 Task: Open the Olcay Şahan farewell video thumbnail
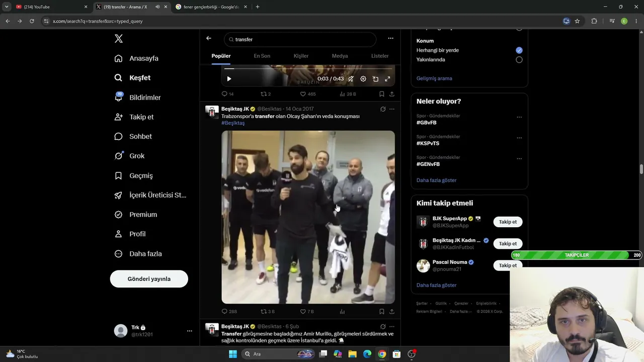(308, 217)
